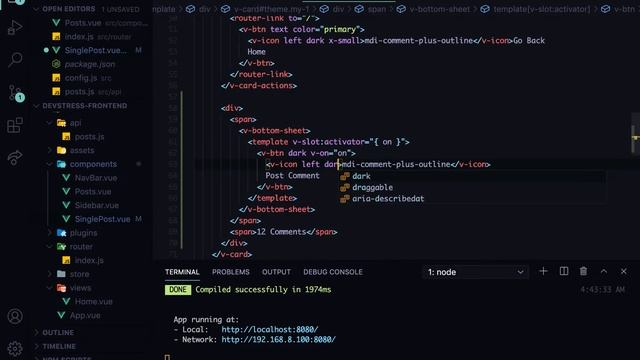
Task: Open the Accounts icon in activity bar
Action: [15, 316]
